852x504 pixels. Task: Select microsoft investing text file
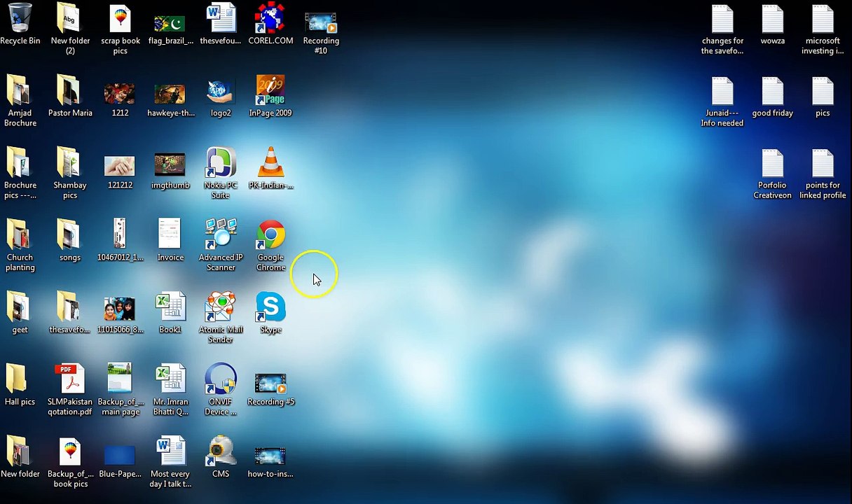coord(823,19)
